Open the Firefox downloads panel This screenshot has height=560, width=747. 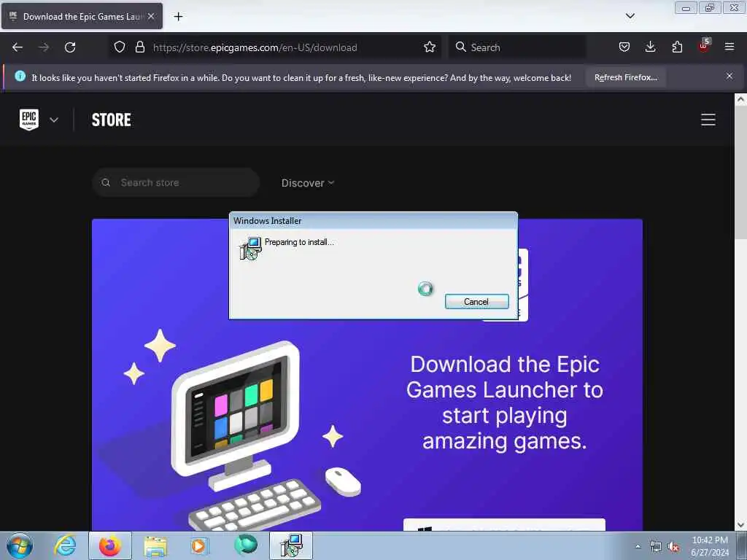pyautogui.click(x=650, y=47)
